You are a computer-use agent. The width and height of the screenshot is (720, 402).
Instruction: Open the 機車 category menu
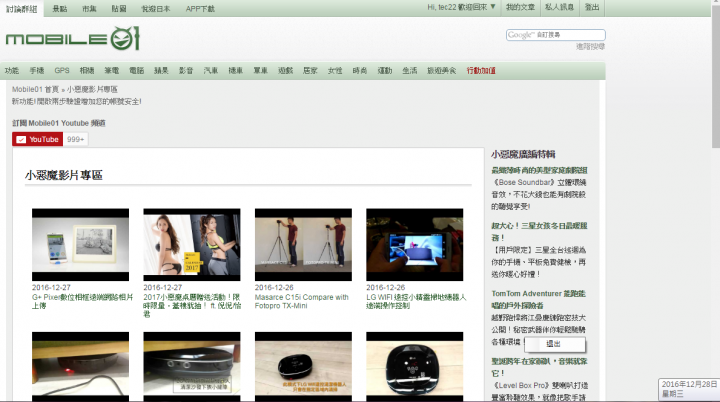coord(236,70)
